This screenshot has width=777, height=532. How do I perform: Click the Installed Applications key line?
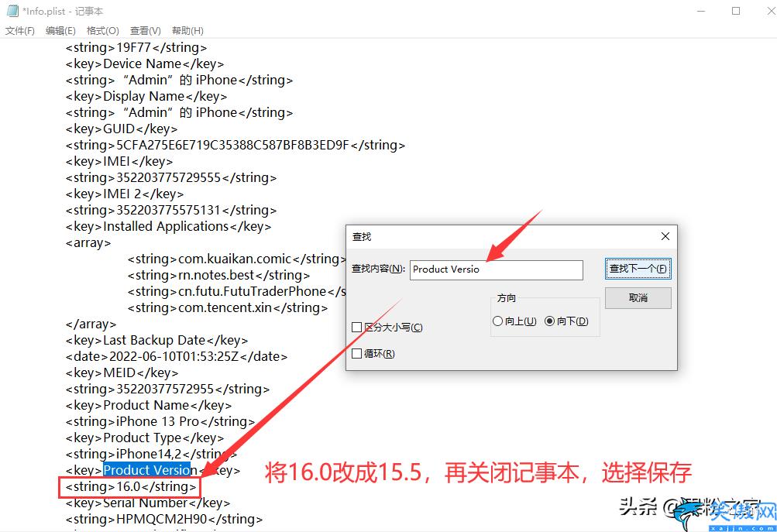(x=168, y=226)
